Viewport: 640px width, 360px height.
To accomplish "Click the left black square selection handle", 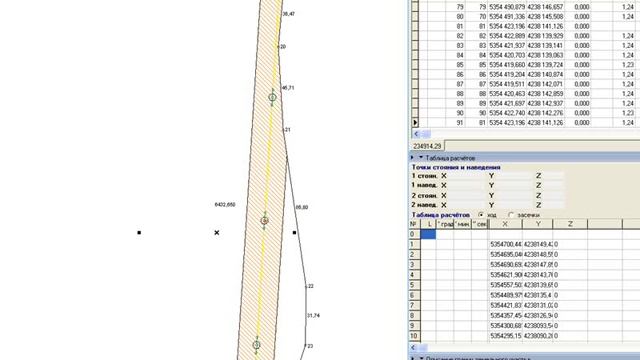I will tap(139, 233).
